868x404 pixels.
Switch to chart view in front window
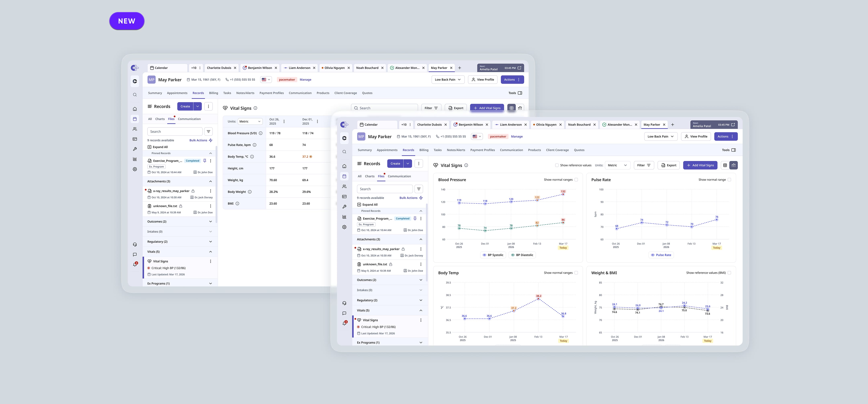[x=734, y=165]
